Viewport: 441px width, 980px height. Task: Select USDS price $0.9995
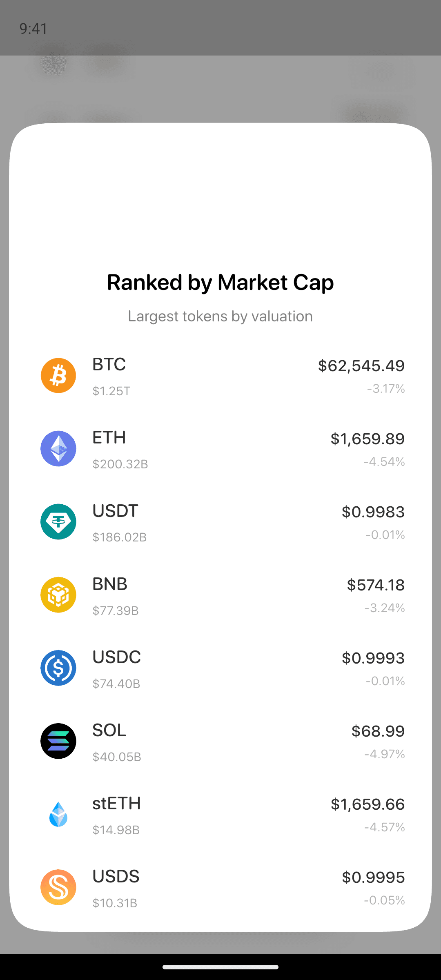(x=373, y=877)
